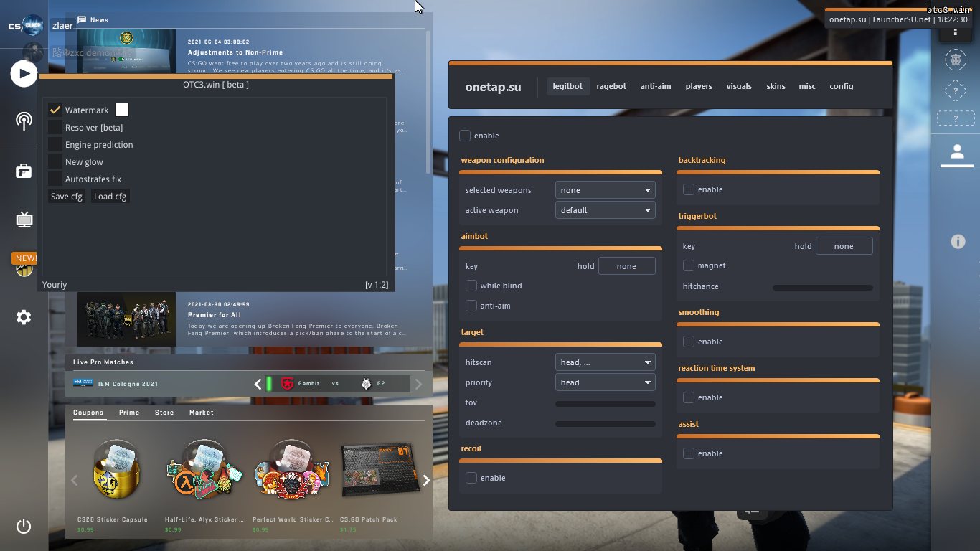Switch to legitbot tab
The height and width of the screenshot is (551, 980).
coord(567,86)
